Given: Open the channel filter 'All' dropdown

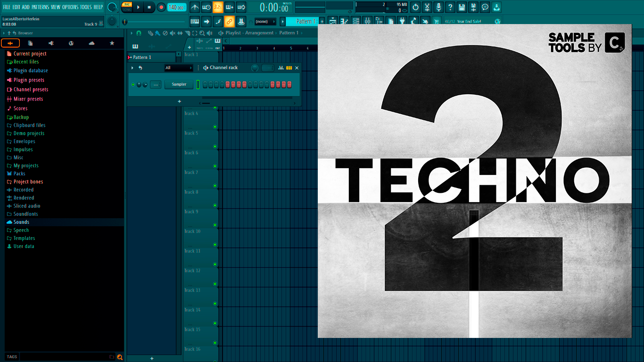Looking at the screenshot, I should click(x=179, y=68).
